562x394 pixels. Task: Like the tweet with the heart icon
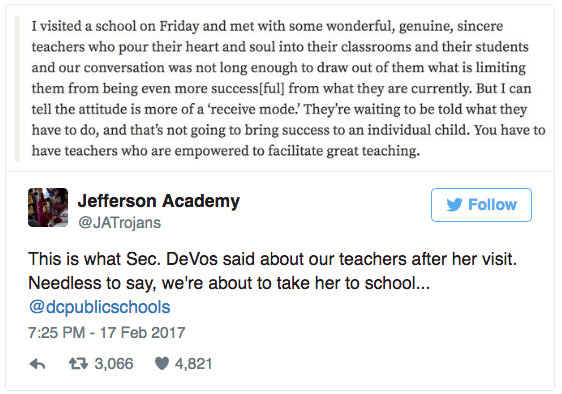[x=162, y=364]
